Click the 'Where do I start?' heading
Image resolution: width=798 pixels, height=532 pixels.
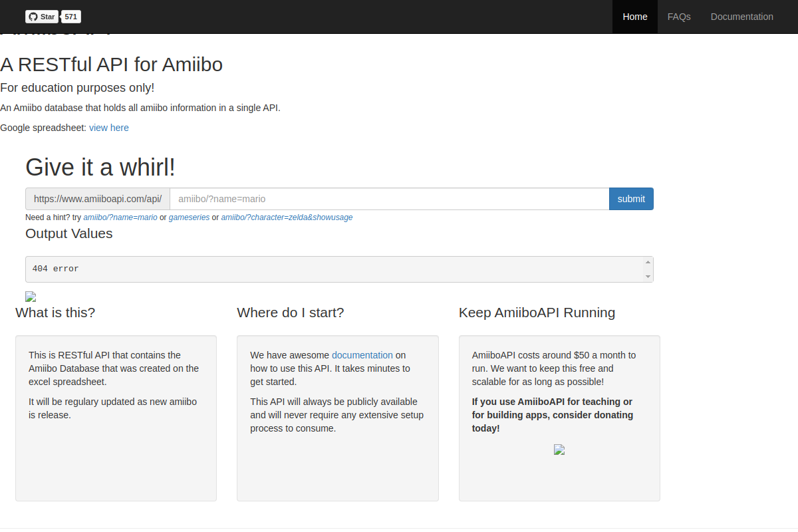(291, 313)
